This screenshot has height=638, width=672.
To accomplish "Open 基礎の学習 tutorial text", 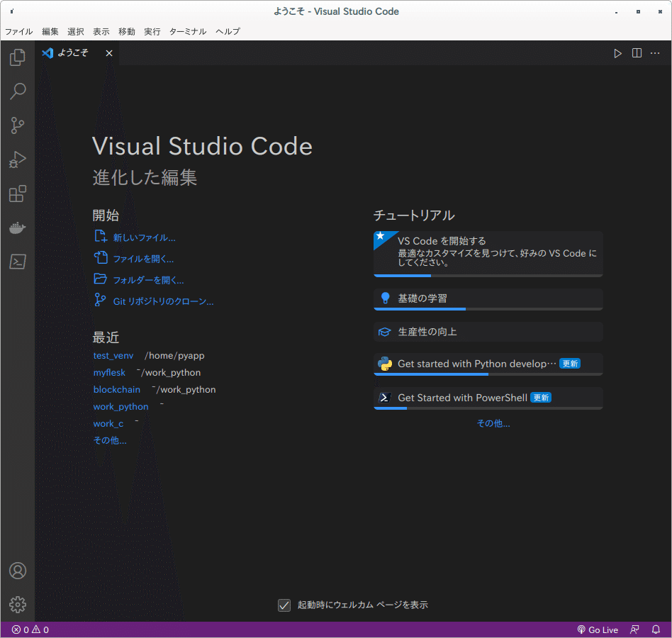I will pos(422,298).
